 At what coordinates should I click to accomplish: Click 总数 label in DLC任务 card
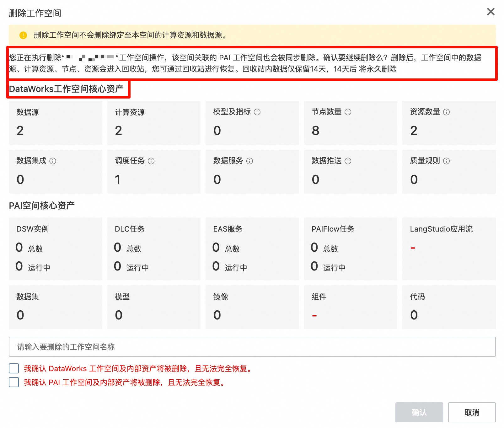coord(134,249)
